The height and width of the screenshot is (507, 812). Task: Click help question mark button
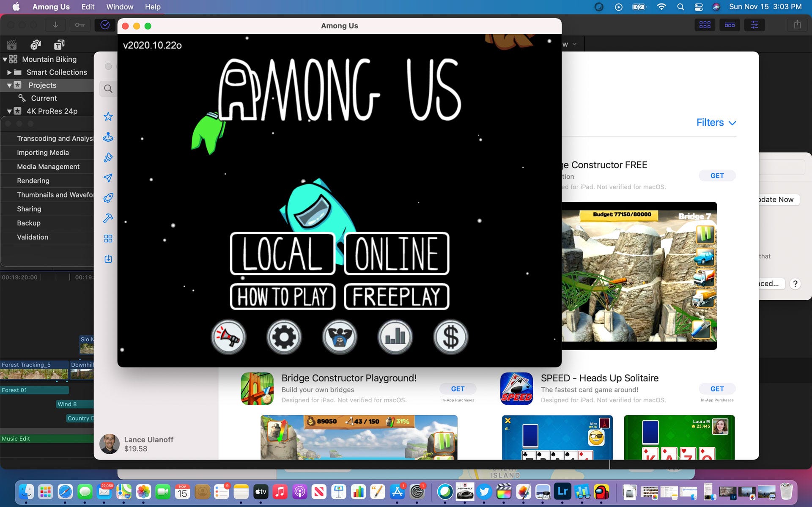coord(795,284)
